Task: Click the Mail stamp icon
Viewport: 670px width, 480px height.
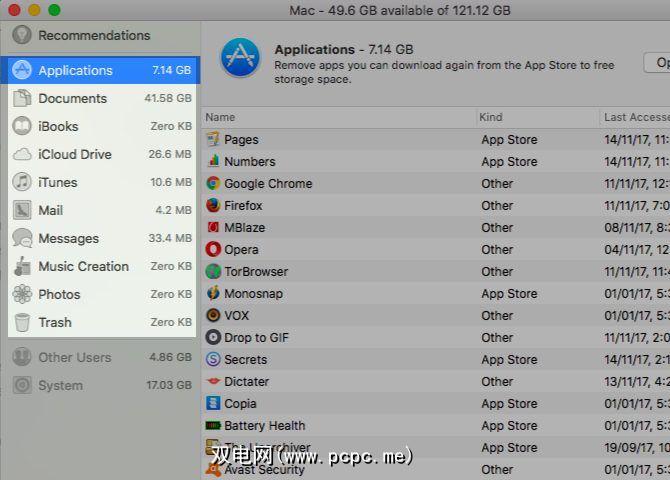Action: 22,210
